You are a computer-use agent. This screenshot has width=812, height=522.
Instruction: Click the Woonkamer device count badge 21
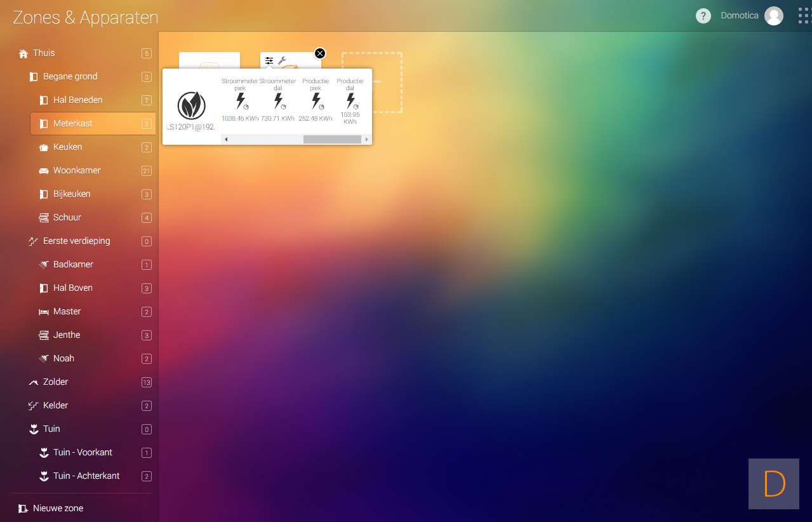147,171
